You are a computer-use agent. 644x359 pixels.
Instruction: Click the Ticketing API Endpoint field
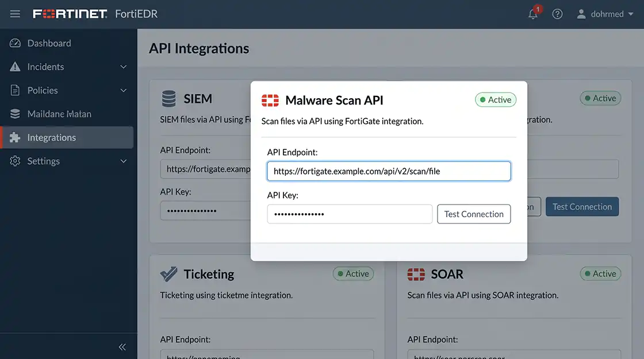267,354
